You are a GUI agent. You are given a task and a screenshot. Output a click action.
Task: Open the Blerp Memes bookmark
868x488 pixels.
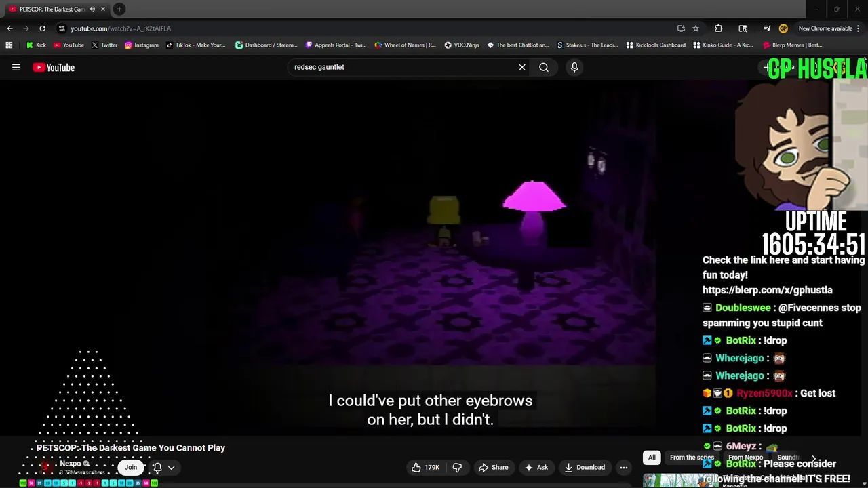pos(793,45)
